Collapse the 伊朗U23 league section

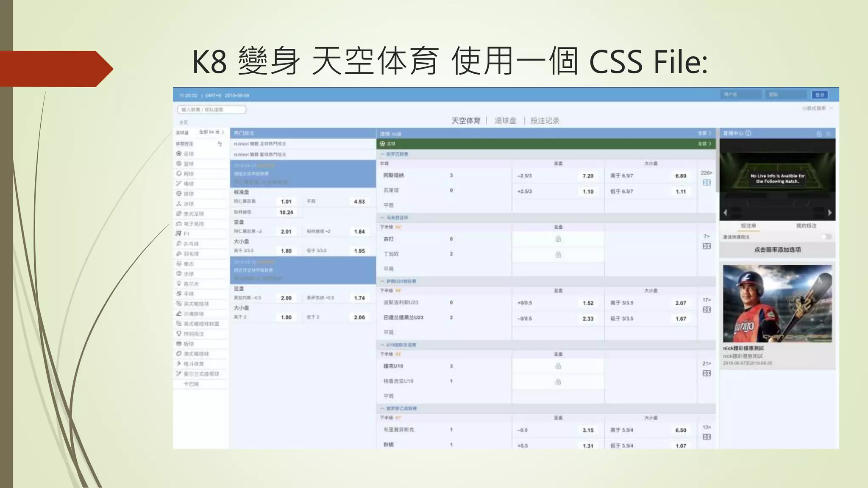382,281
